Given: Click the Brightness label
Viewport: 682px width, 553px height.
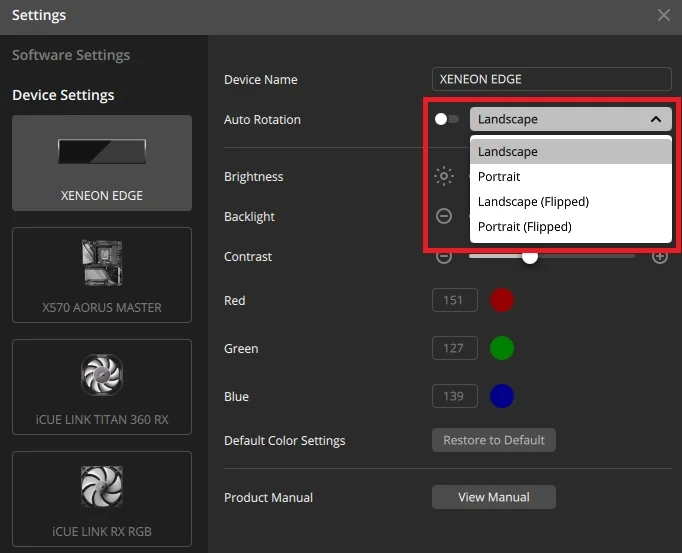Looking at the screenshot, I should [x=254, y=177].
